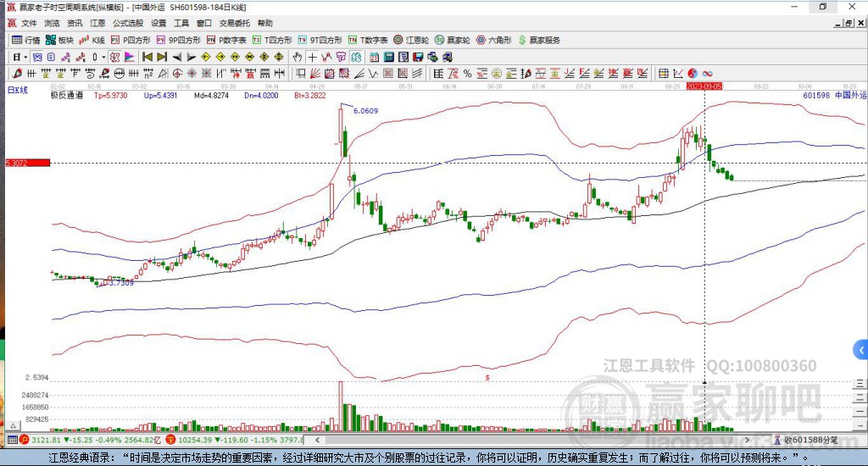Click the highlighted 2023-09-05 date marker
Screen dimensions: 868x466
pyautogui.click(x=704, y=86)
